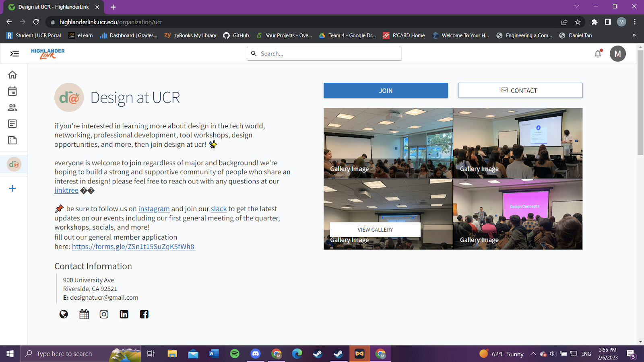Open organization Facebook icon link
The image size is (644, 362).
pos(144,314)
